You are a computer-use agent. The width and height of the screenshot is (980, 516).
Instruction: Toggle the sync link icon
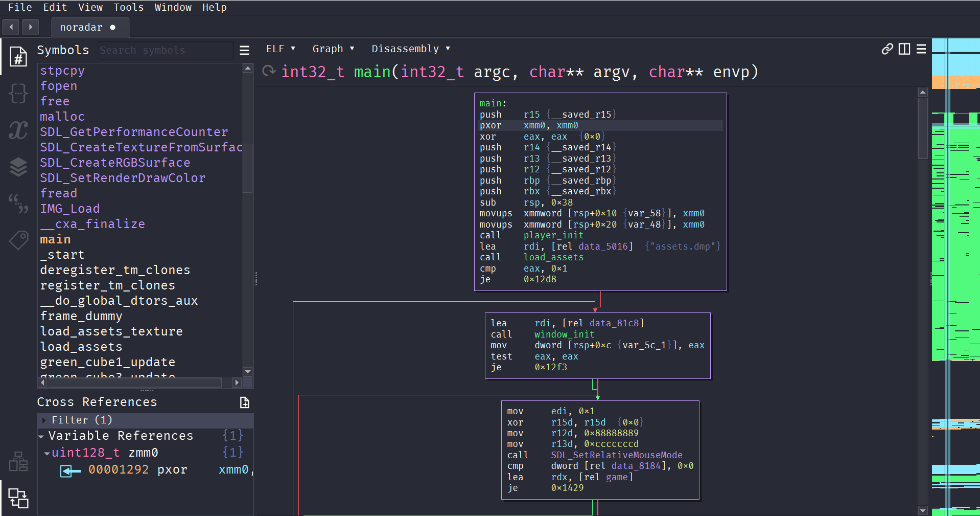coord(888,49)
